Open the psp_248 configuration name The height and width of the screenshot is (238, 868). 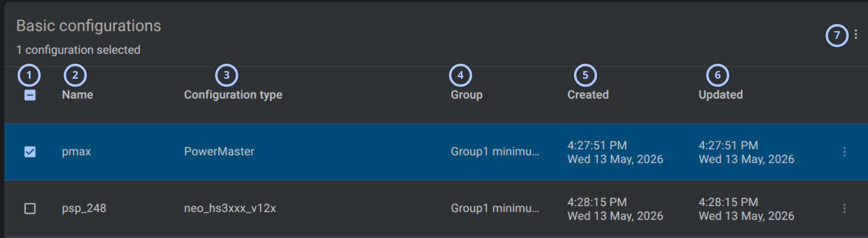pyautogui.click(x=84, y=208)
